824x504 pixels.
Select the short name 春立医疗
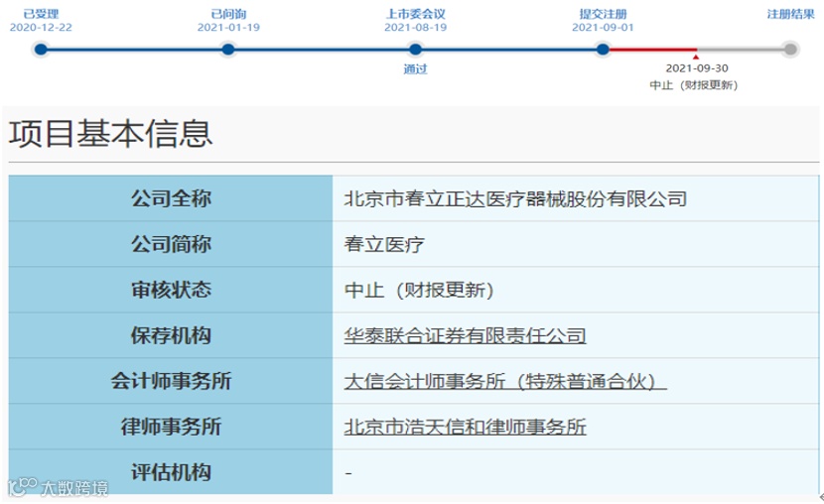click(384, 245)
